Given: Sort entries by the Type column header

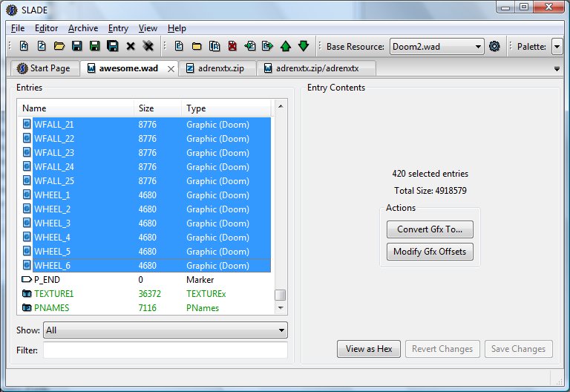Looking at the screenshot, I should [226, 108].
